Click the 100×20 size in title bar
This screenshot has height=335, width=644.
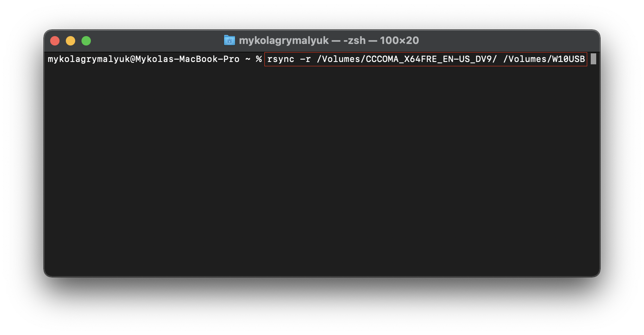[399, 40]
